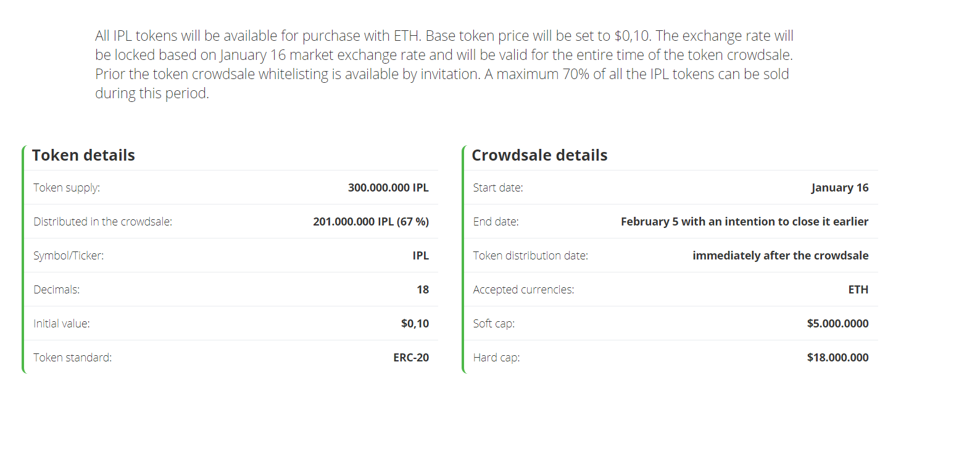The image size is (980, 451).
Task: Click the Token distribution date label
Action: pos(531,256)
